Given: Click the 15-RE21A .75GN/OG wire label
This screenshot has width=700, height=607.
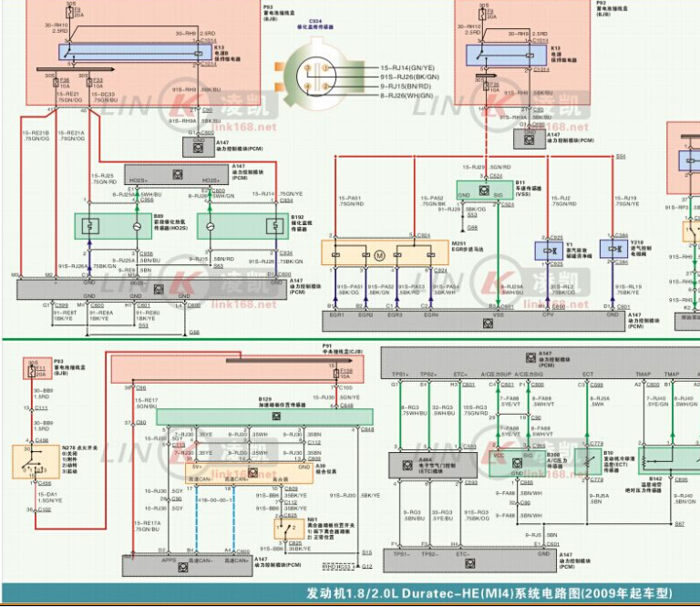Looking at the screenshot, I should [71, 136].
